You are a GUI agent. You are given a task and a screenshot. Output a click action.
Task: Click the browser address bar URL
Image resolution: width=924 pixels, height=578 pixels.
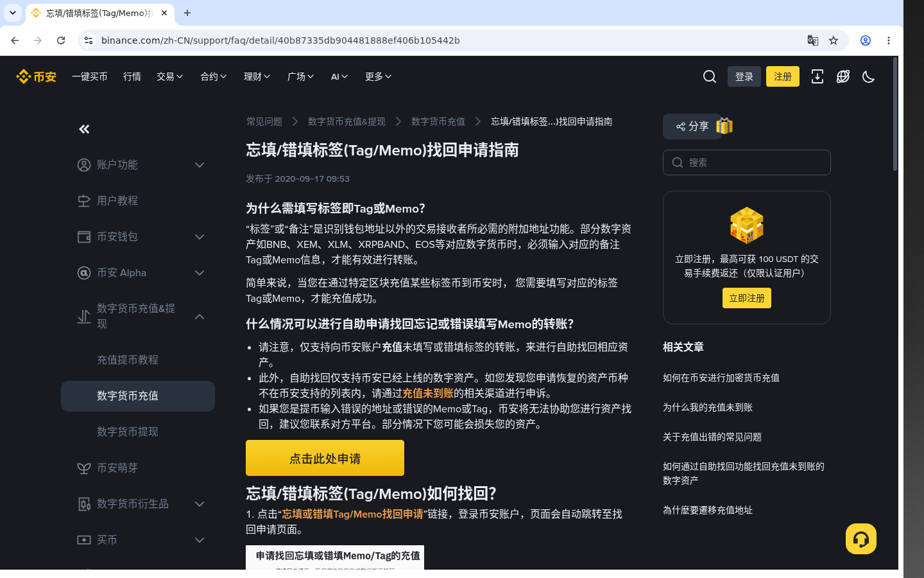coord(280,40)
